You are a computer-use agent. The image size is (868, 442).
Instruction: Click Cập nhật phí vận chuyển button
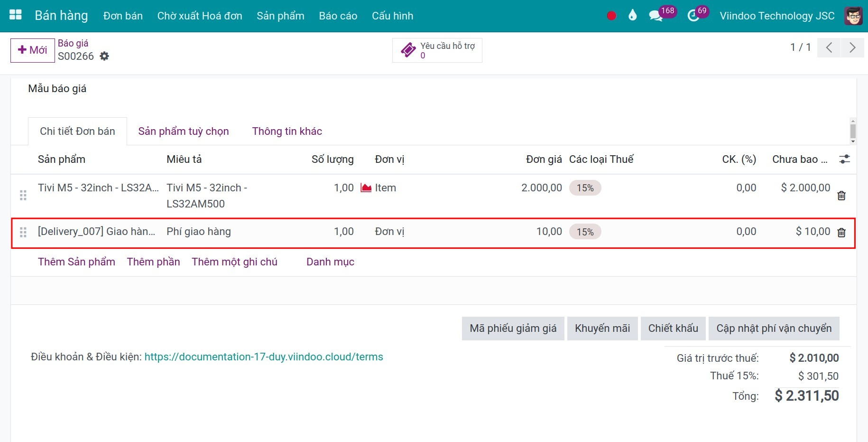[774, 329]
